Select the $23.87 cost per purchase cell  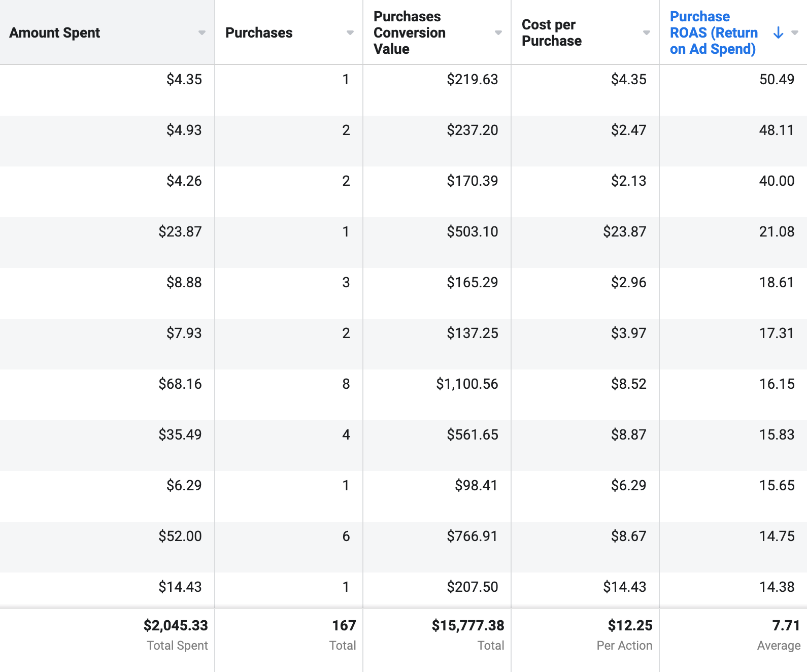pyautogui.click(x=624, y=232)
